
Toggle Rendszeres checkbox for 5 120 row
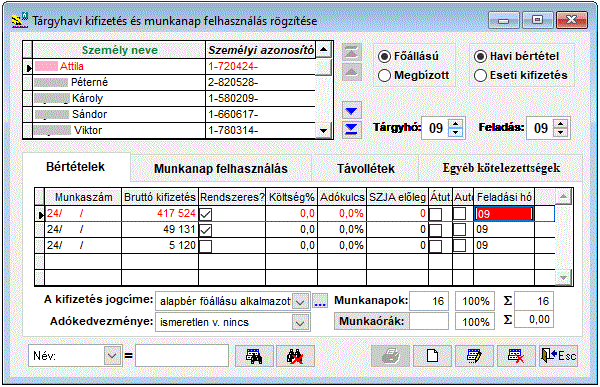(205, 246)
